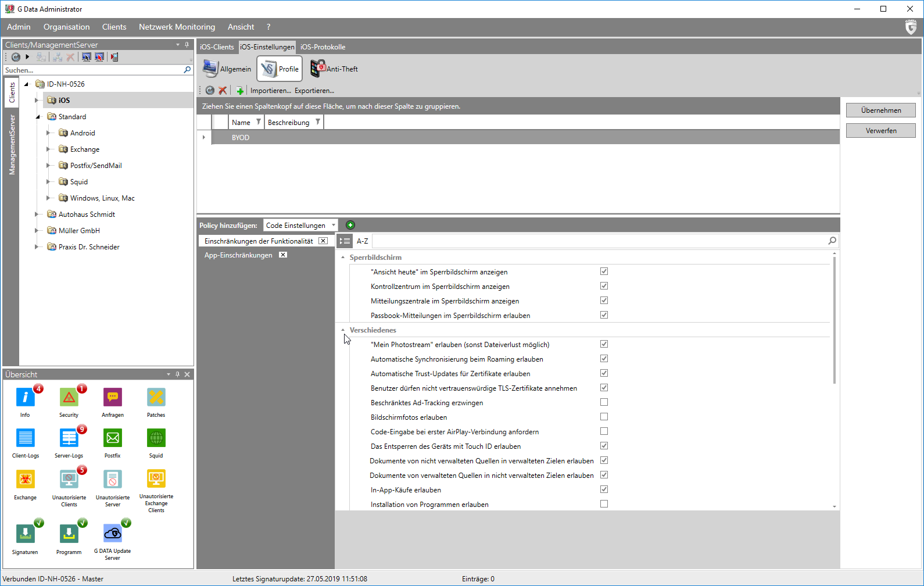Click Exportieren... in profile toolbar
Viewport: 924px width, 586px height.
coord(314,91)
